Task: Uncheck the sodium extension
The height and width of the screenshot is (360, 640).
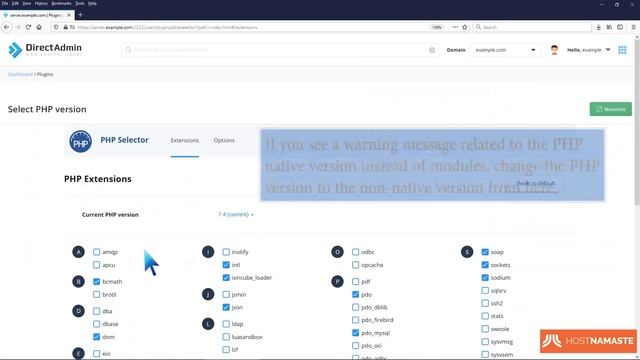Action: pyautogui.click(x=485, y=278)
